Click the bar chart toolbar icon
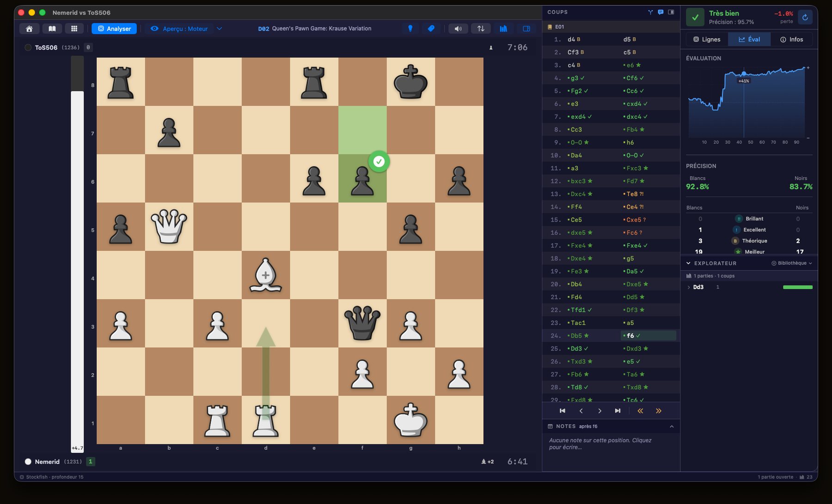The height and width of the screenshot is (504, 832). 503,29
